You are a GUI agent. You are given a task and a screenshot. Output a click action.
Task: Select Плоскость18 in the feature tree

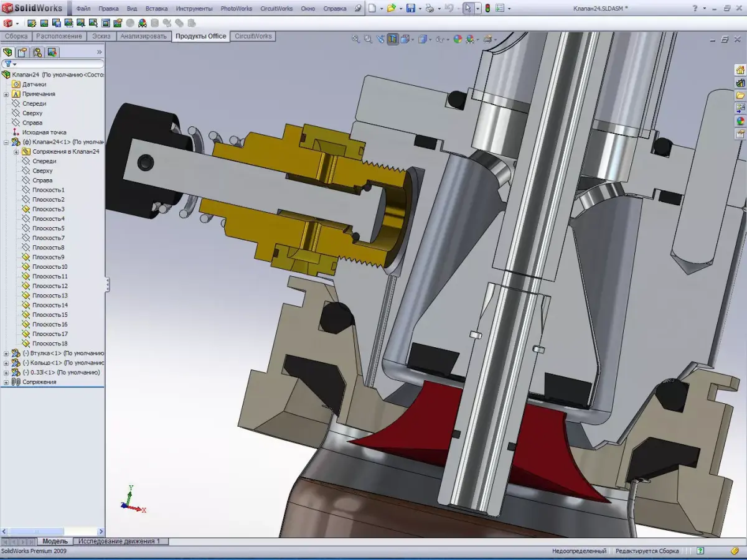50,343
